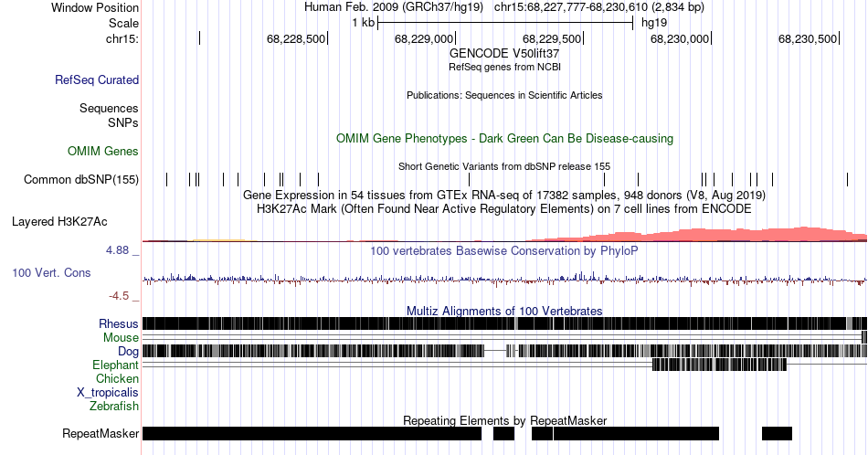Viewport: 868px width, 455px height.
Task: Click the Dog alignment label
Action: pos(128,352)
